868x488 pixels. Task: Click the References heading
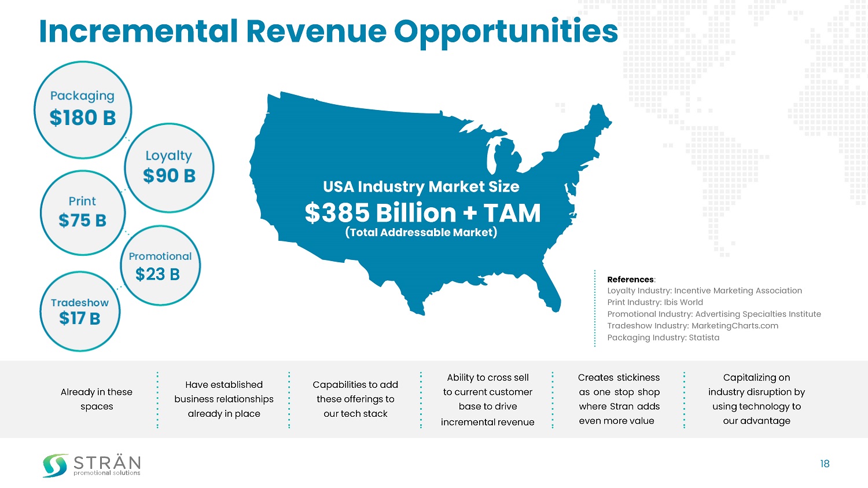click(630, 279)
